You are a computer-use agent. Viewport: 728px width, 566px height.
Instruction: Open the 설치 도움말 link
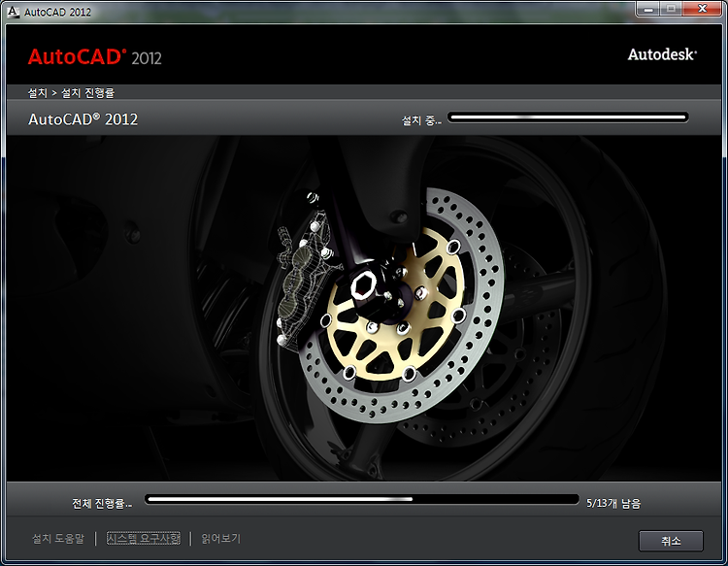(x=58, y=539)
